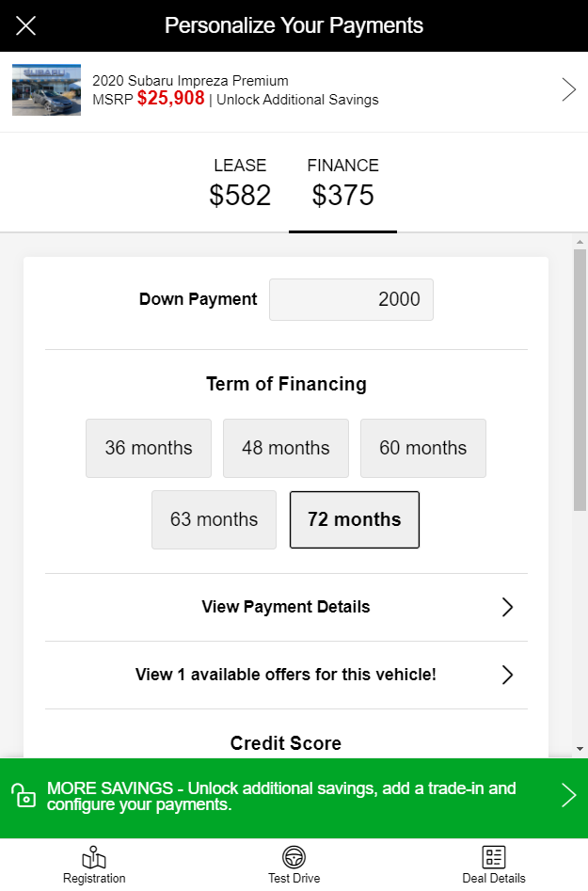Switch to the LEASE $582 tab
Image resolution: width=588 pixels, height=891 pixels.
click(240, 183)
